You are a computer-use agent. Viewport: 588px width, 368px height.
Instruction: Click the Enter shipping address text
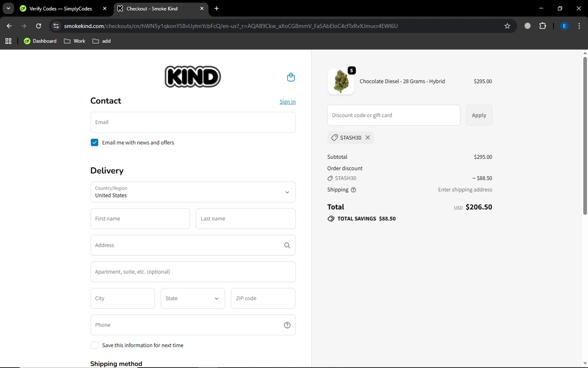click(465, 190)
